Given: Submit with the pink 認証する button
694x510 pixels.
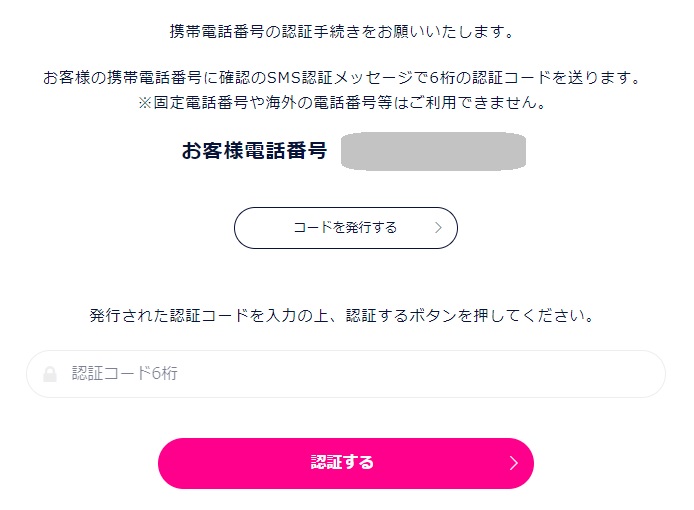Looking at the screenshot, I should pyautogui.click(x=346, y=463).
